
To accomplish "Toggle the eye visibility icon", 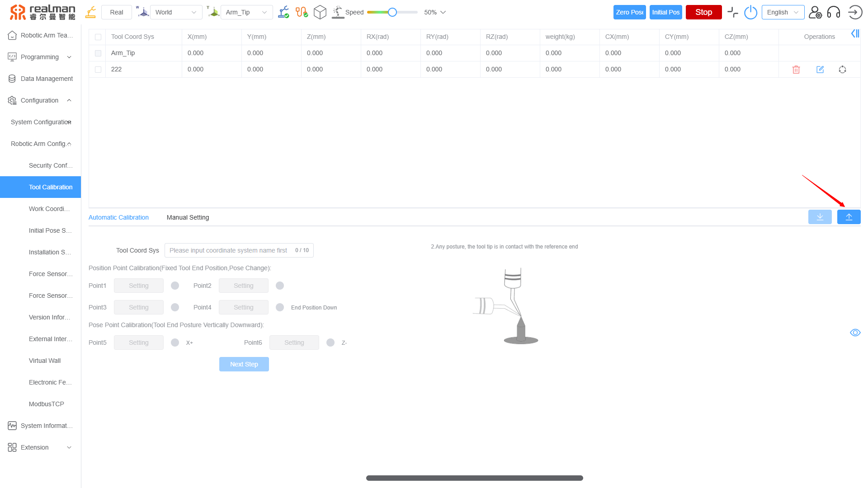I will 855,333.
